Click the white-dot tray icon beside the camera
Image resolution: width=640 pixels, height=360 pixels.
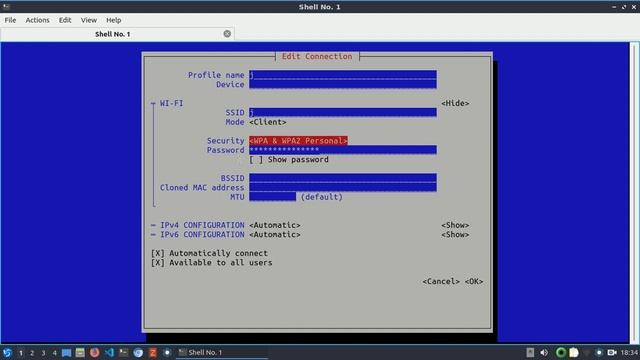point(599,352)
